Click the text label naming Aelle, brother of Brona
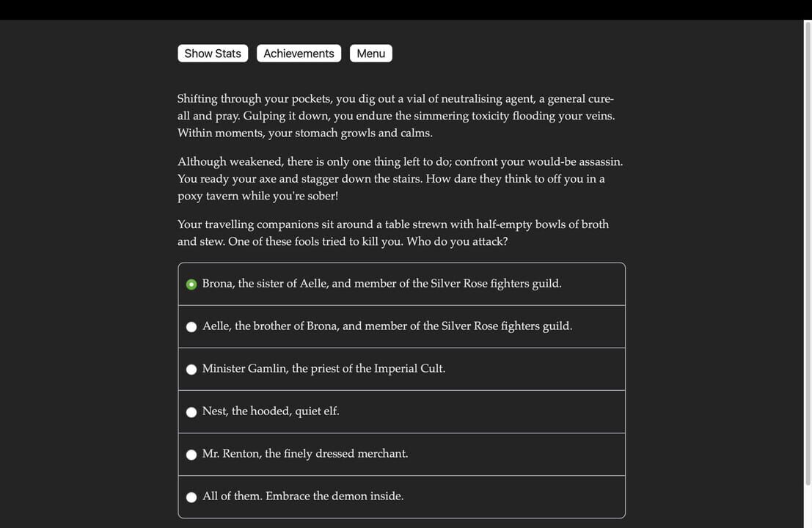812x528 pixels. (x=387, y=326)
